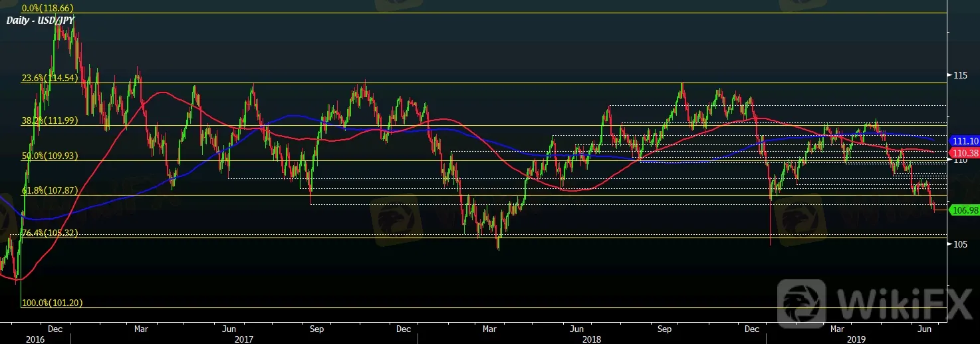Click the red 110.38 moving average tag
This screenshot has width=980, height=344.
pos(963,152)
